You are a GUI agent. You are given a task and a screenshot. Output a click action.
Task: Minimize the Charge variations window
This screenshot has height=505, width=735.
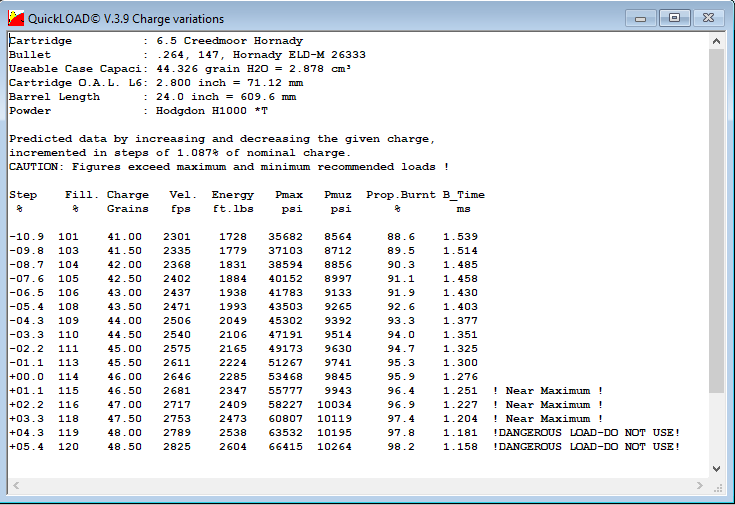pos(640,18)
